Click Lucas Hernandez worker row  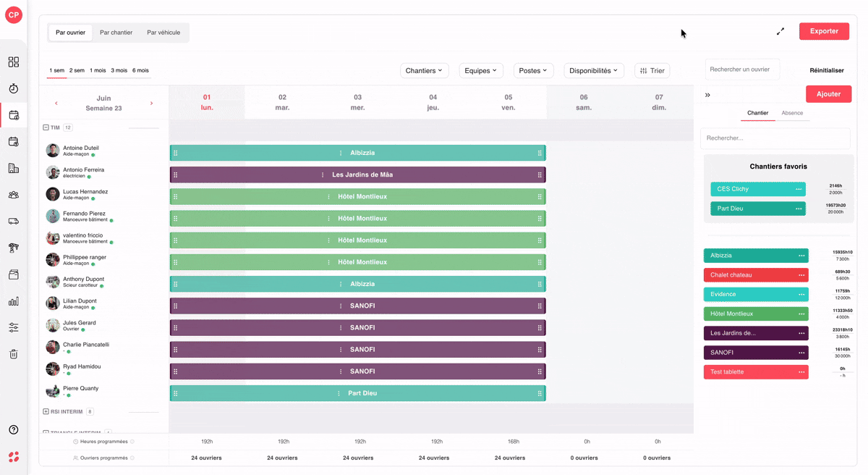point(103,194)
